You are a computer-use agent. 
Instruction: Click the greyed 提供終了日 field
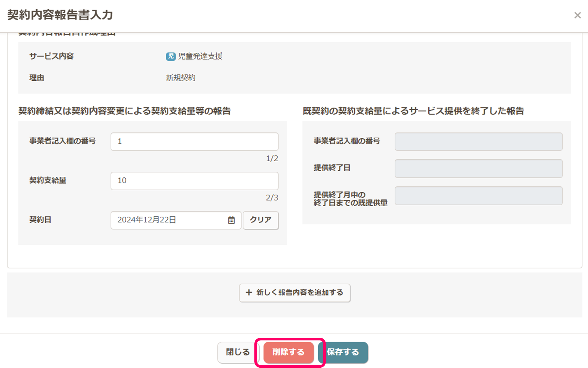[478, 168]
